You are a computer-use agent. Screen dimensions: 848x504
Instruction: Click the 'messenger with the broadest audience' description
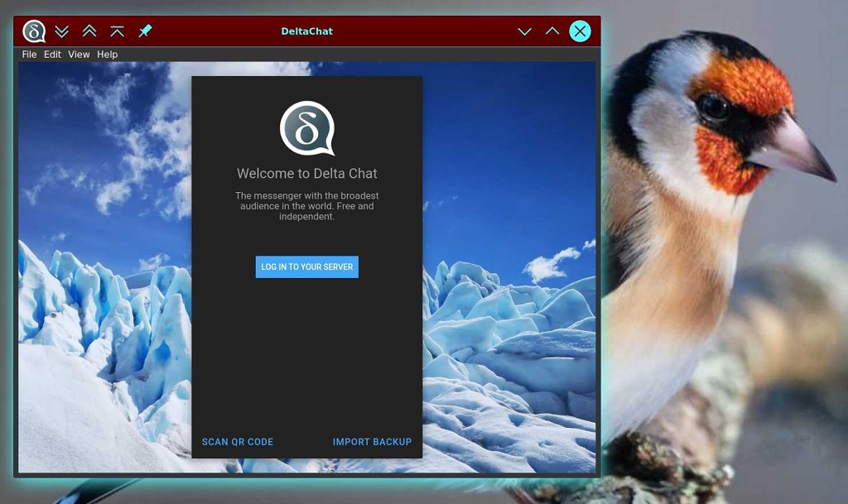coord(306,206)
